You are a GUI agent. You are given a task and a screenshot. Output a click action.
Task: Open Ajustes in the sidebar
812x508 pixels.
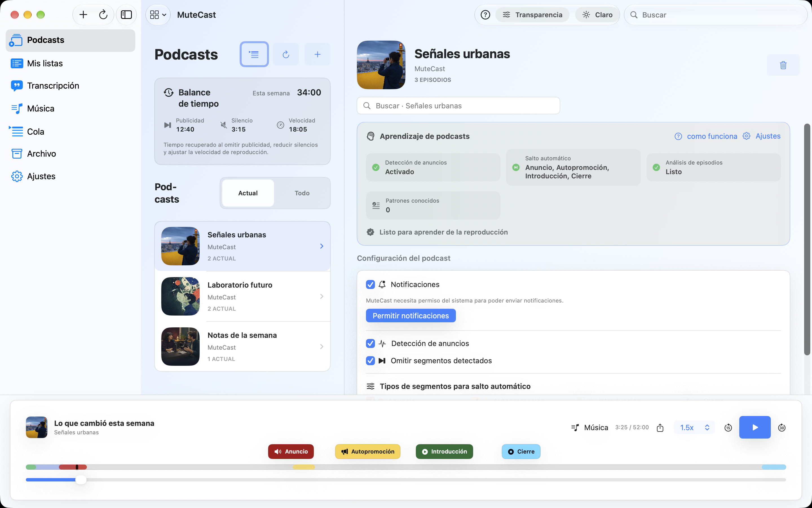(x=70, y=176)
